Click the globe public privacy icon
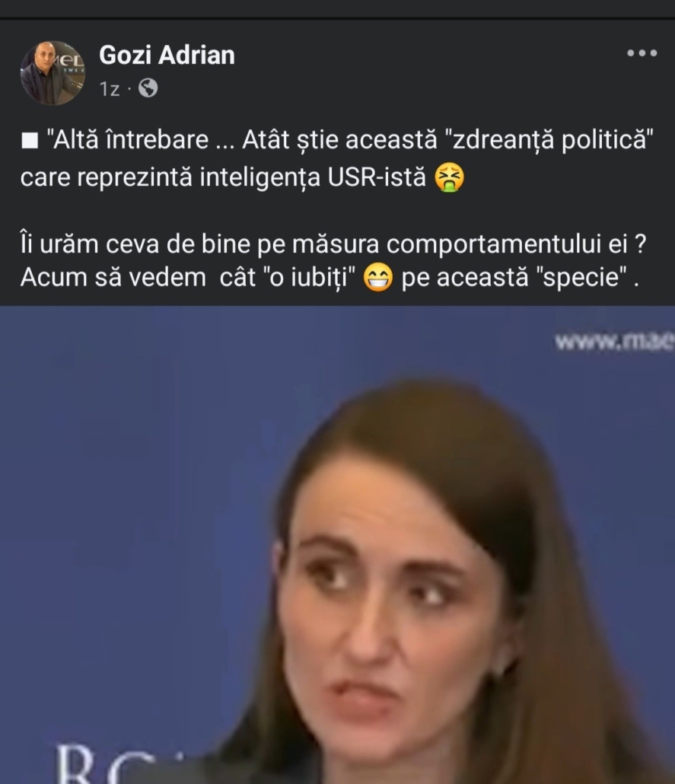 click(x=148, y=88)
